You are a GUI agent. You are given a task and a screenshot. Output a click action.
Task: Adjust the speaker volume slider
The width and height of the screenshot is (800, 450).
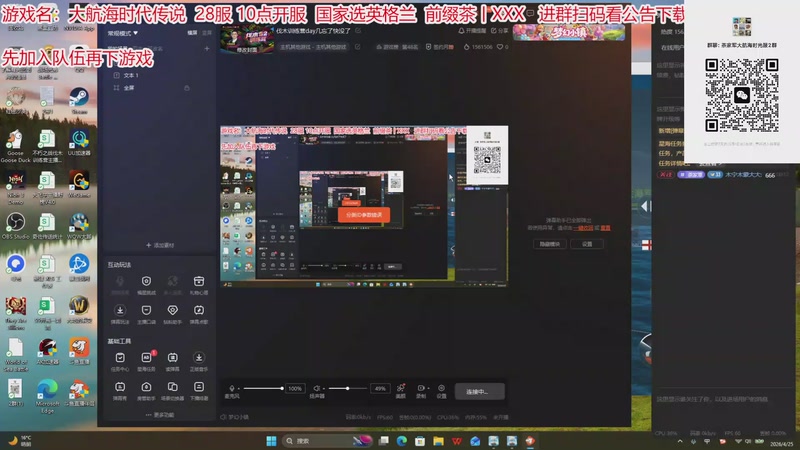tap(348, 388)
